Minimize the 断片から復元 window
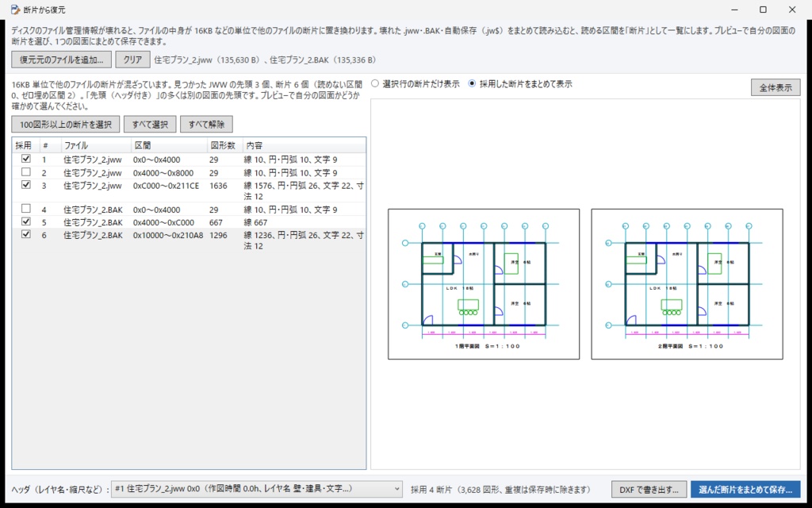The width and height of the screenshot is (812, 508). click(734, 10)
